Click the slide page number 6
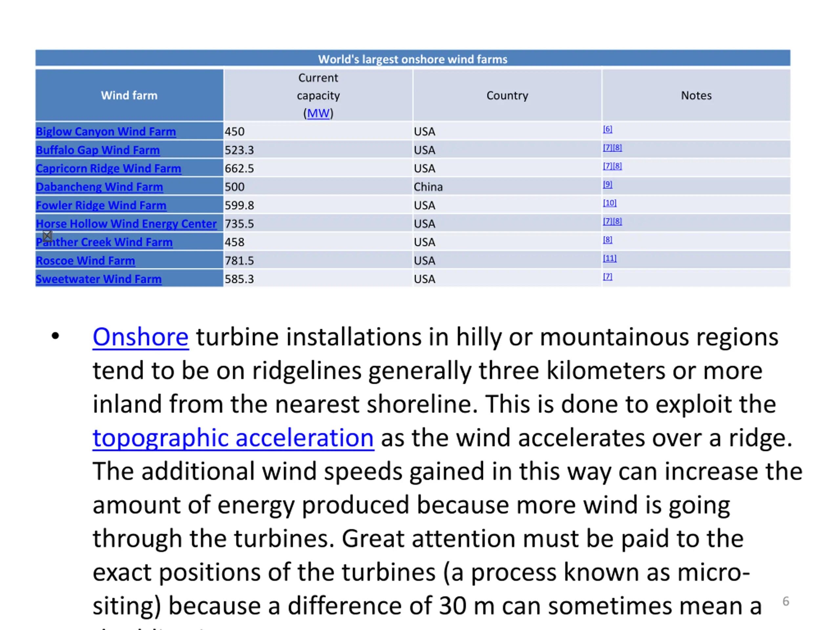 786,601
